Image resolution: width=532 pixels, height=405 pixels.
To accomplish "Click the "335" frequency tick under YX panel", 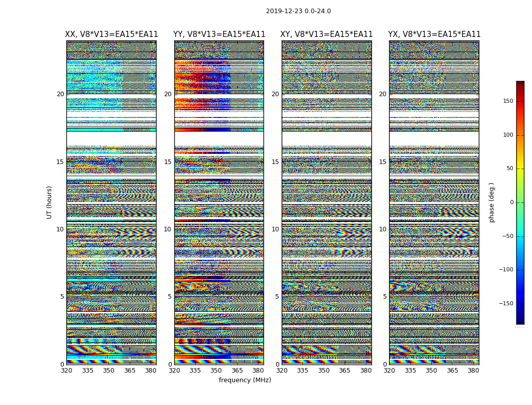I will [x=410, y=371].
